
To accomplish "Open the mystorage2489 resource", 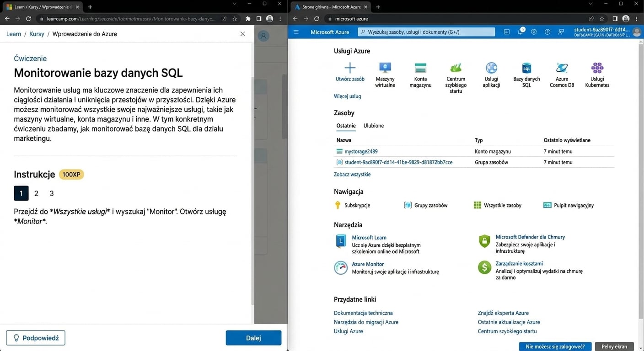I will tap(361, 151).
